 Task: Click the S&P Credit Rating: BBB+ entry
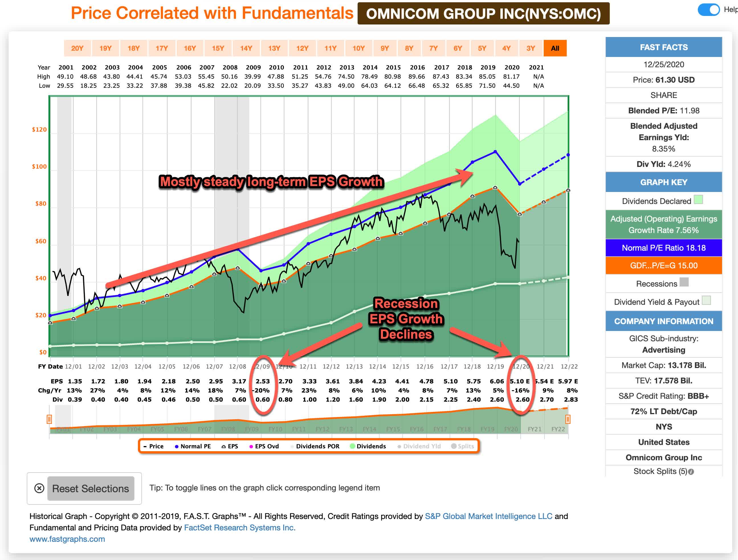click(x=664, y=396)
